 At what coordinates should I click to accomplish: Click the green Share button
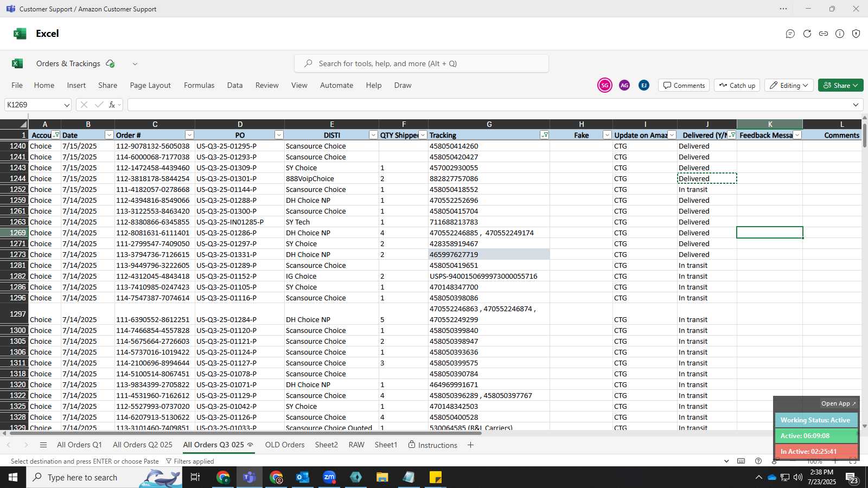click(840, 85)
